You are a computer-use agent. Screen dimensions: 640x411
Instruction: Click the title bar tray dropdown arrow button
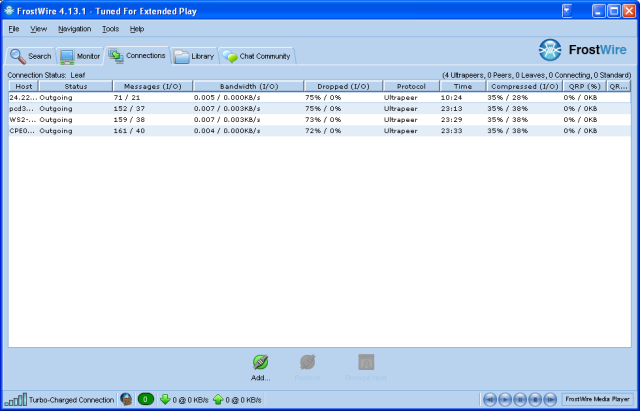567,11
